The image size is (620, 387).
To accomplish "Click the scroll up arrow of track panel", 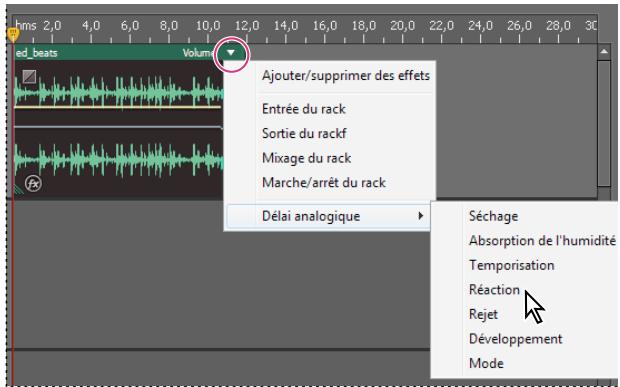I will 604,52.
